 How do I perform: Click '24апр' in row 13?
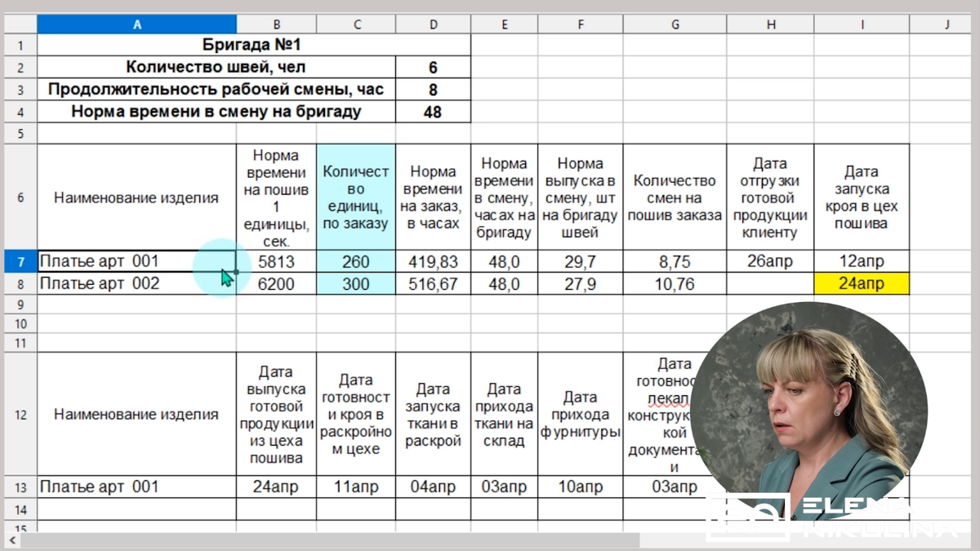pos(277,487)
